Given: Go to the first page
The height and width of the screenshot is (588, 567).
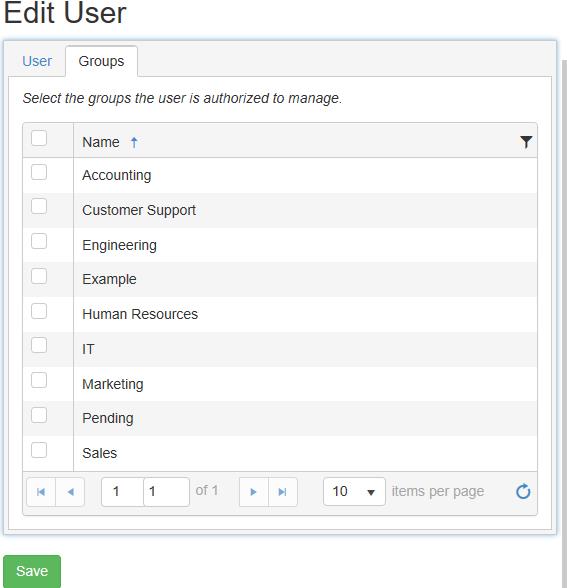Looking at the screenshot, I should (41, 492).
